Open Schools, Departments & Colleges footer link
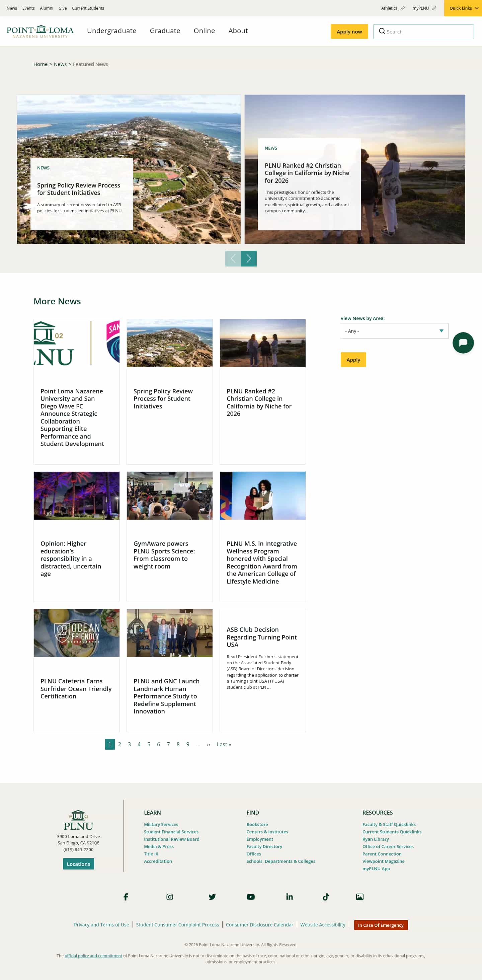Screen dimensions: 482x980 281,861
